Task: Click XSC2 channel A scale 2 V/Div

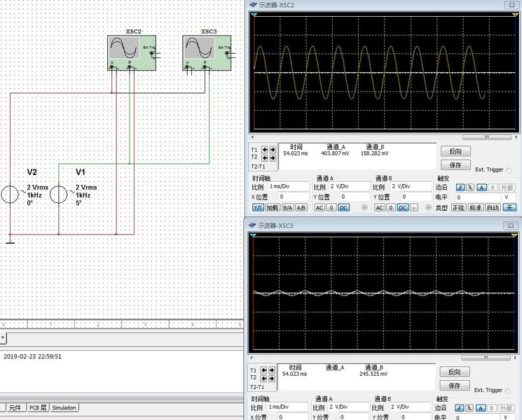Action: coord(348,188)
